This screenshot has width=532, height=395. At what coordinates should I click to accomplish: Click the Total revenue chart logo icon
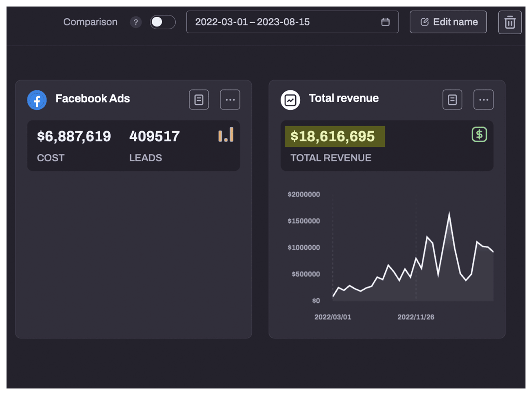pyautogui.click(x=290, y=100)
